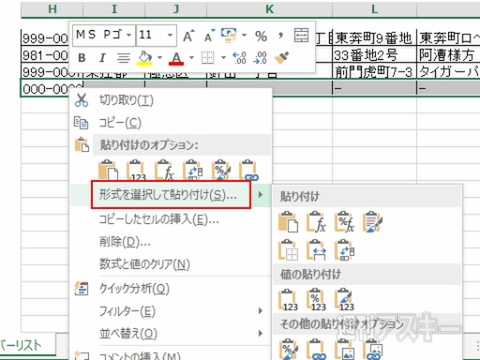The width and height of the screenshot is (480, 360).
Task: Click increase decimal button
Action: [239, 58]
